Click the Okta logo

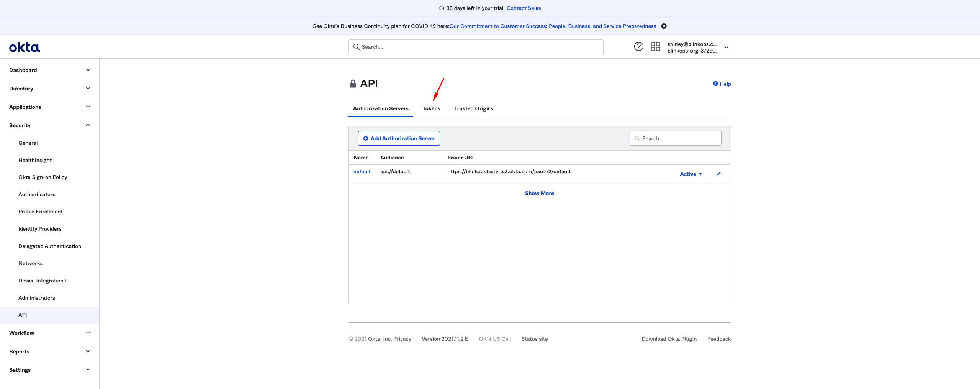coord(25,47)
